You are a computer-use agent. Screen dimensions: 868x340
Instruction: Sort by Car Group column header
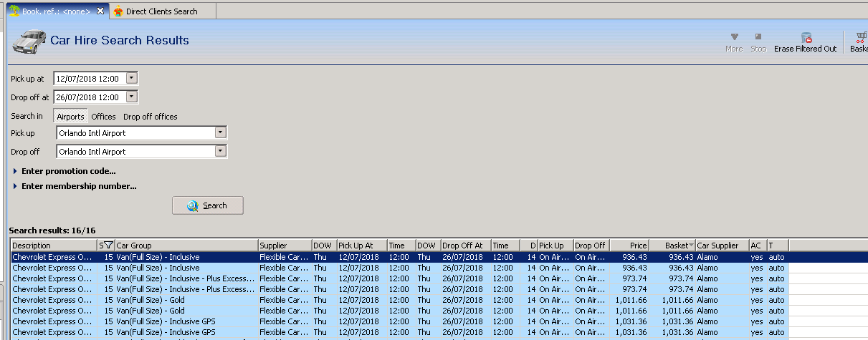pos(186,246)
